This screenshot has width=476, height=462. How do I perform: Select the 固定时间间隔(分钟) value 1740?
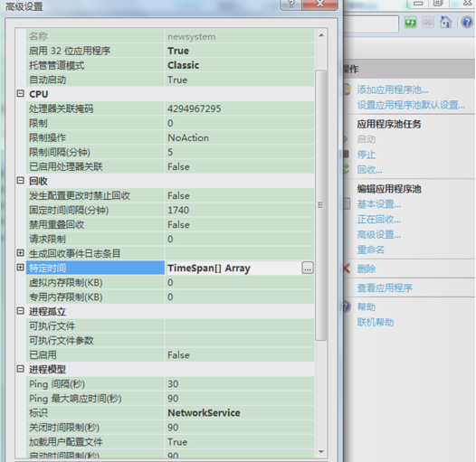pyautogui.click(x=178, y=210)
